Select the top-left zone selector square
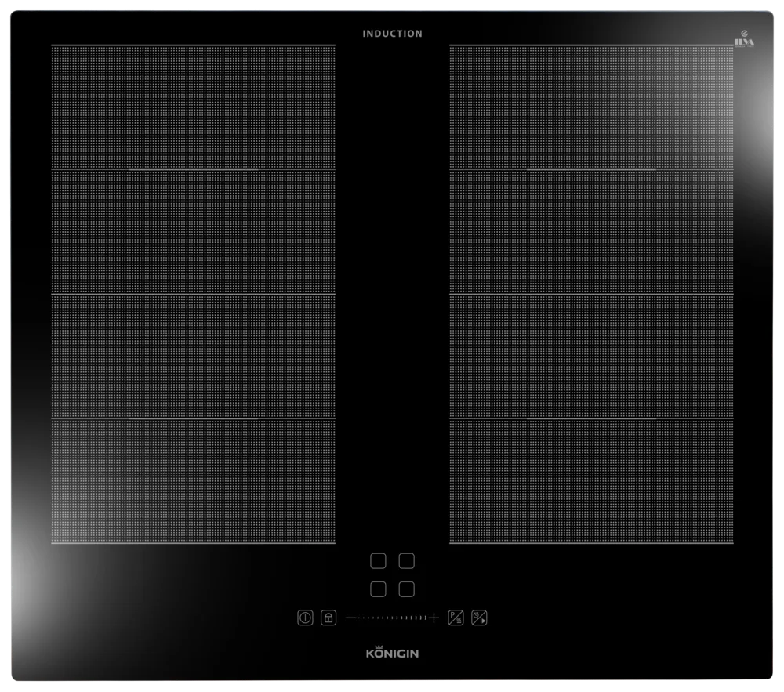The image size is (784, 692). 378,561
